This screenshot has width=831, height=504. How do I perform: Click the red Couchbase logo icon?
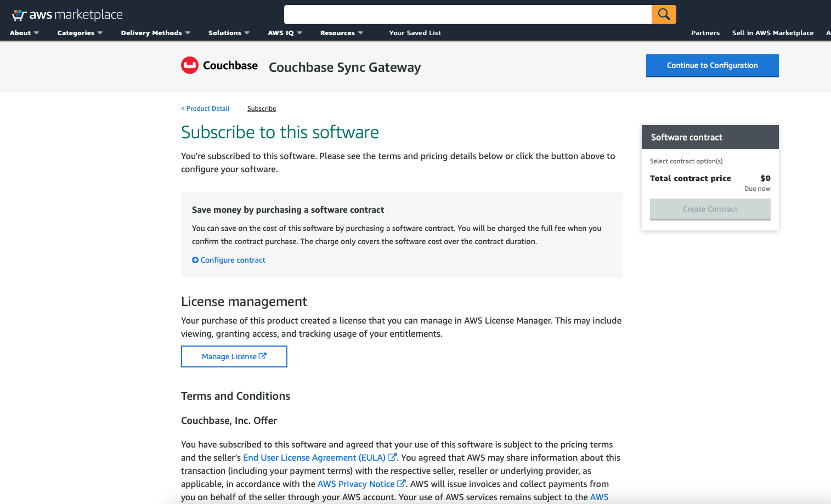click(189, 65)
